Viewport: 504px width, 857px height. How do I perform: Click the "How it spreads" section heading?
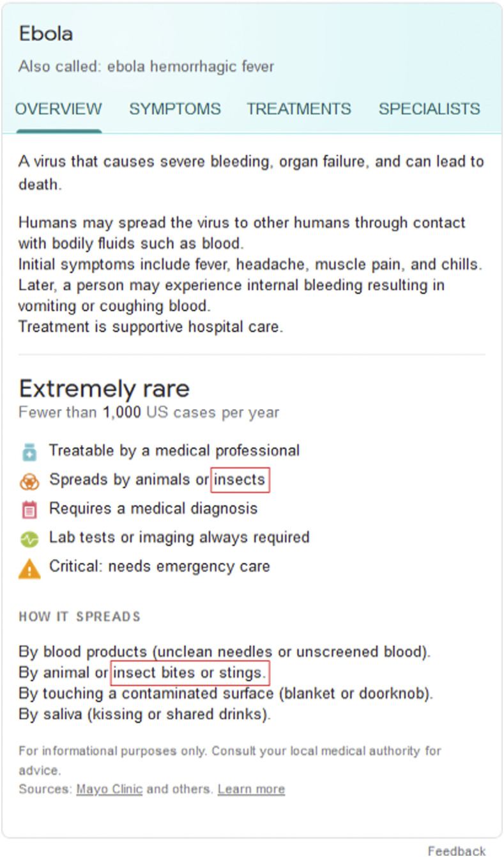coord(80,617)
